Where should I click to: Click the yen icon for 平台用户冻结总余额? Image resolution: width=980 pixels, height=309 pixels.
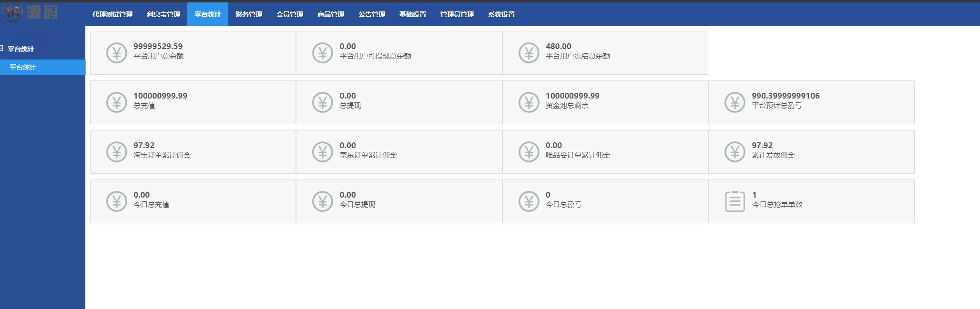pyautogui.click(x=529, y=53)
